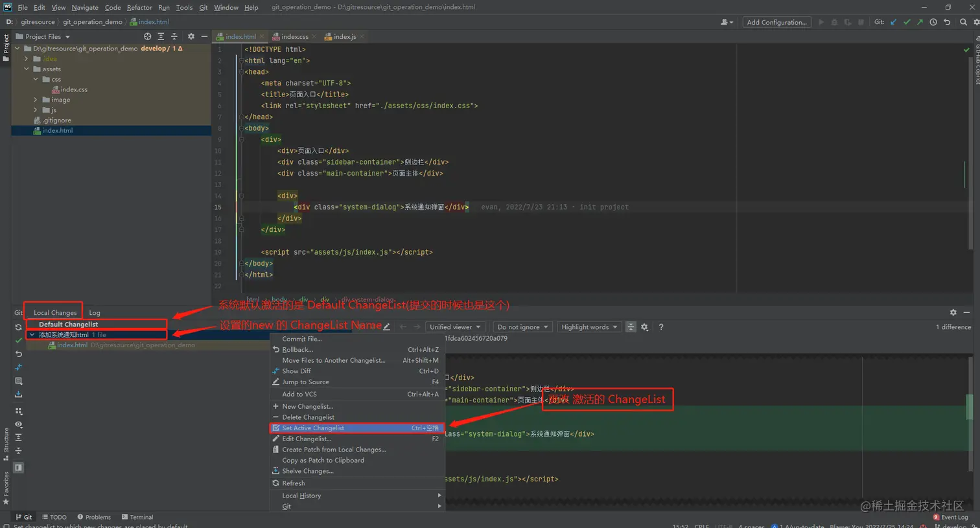Collapse the 添加系统通知html changelist
The image size is (980, 528).
pos(32,334)
